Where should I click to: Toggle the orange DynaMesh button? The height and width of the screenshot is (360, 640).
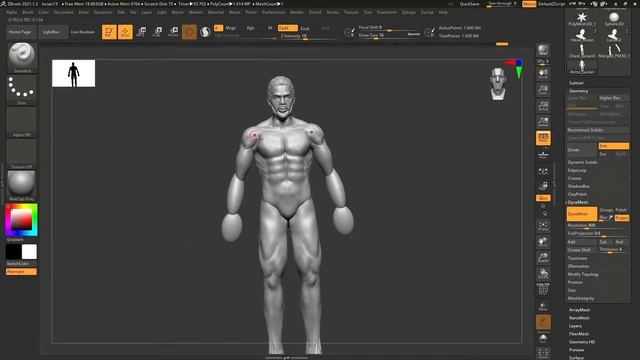coord(582,214)
